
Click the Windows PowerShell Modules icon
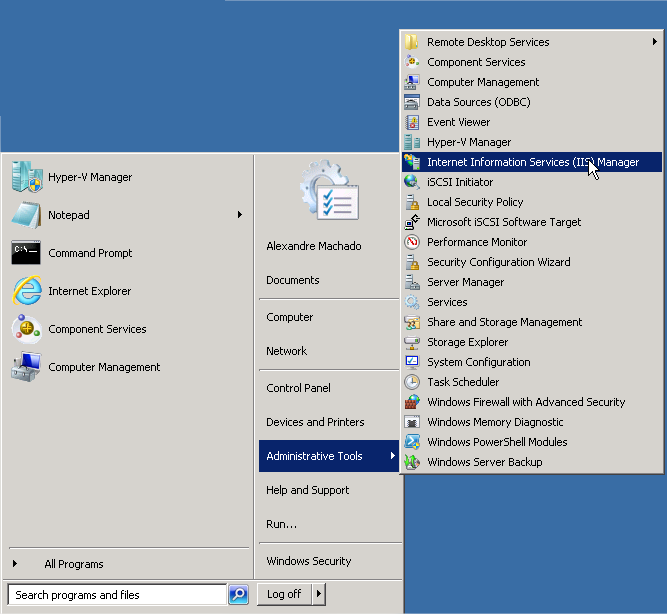tap(411, 442)
